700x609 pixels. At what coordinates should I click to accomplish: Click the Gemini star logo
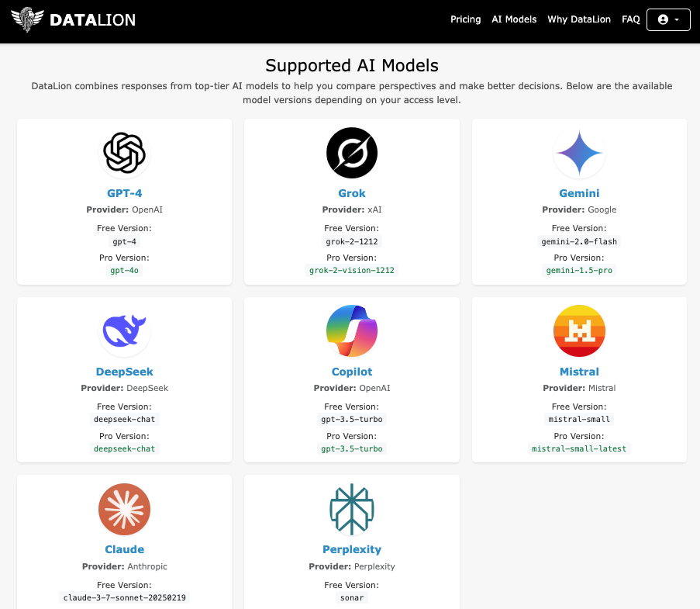coord(579,153)
